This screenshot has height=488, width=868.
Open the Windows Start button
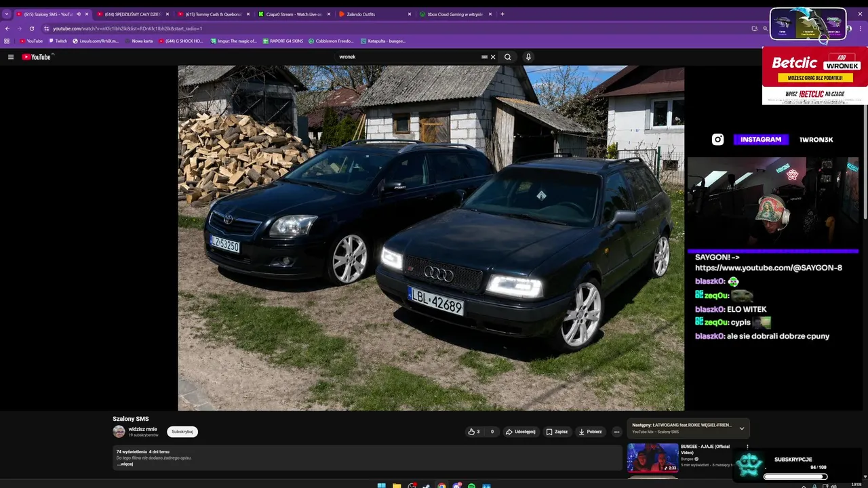(381, 485)
